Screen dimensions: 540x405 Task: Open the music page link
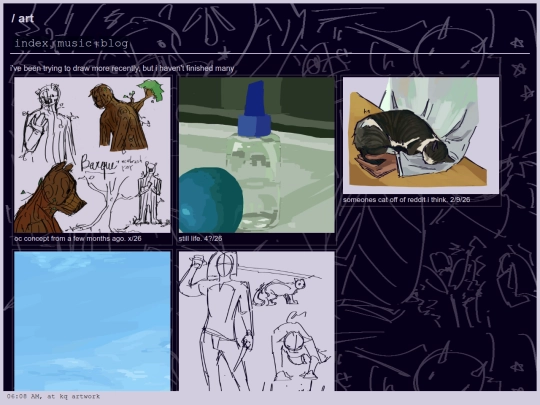[74, 43]
